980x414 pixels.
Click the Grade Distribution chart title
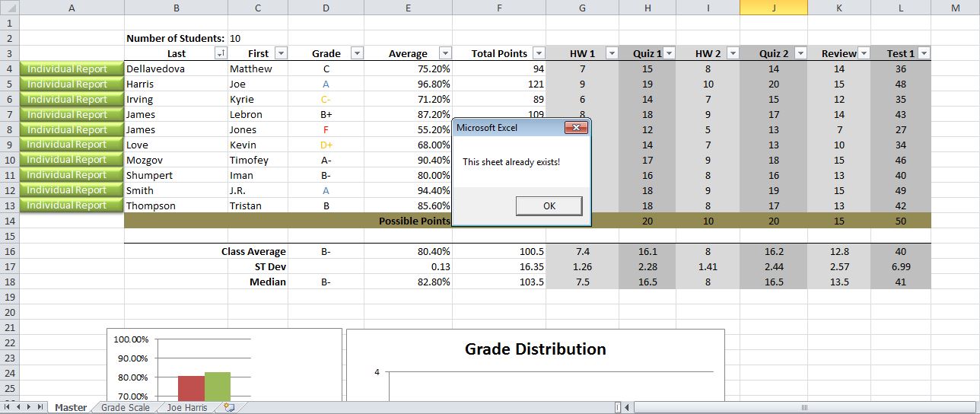pyautogui.click(x=535, y=349)
